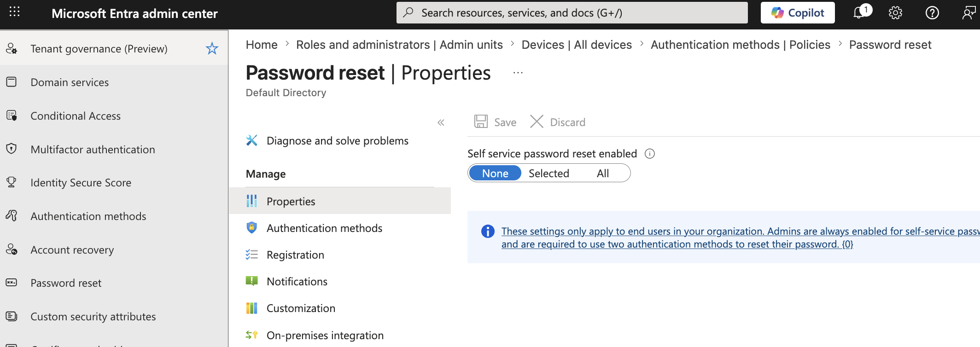Screen dimensions: 980x347
Task: Set self service password reset to All
Action: click(x=602, y=173)
